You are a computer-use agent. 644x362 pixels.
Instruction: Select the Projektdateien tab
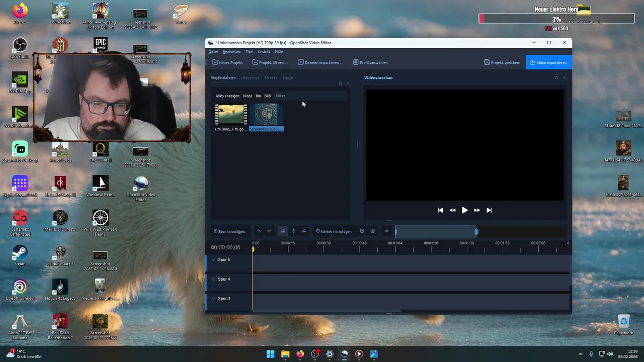223,78
